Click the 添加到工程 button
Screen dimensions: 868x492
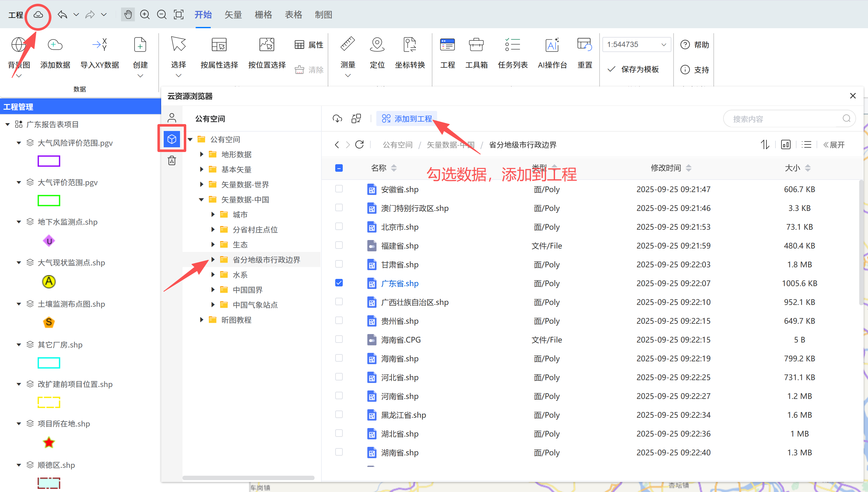click(407, 118)
